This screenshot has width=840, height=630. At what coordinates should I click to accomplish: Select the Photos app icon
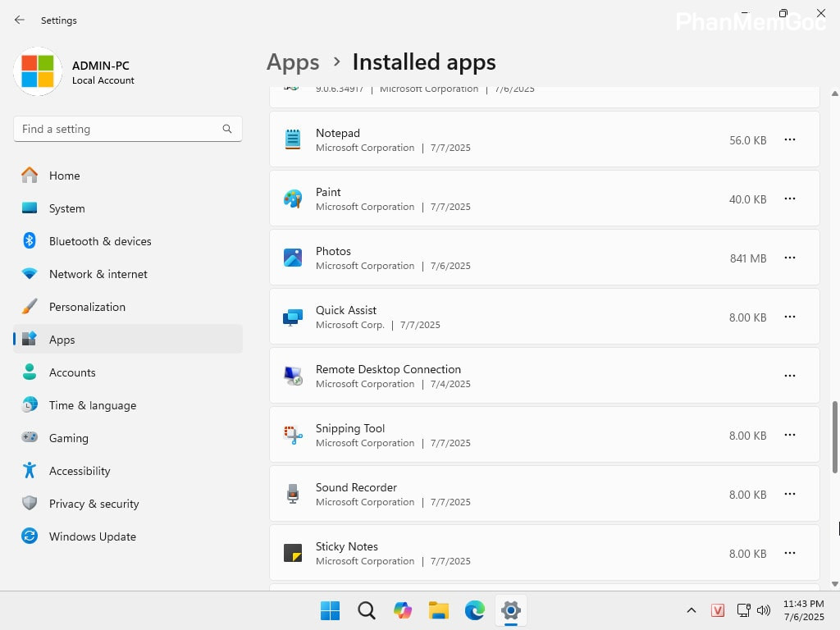[x=293, y=258]
